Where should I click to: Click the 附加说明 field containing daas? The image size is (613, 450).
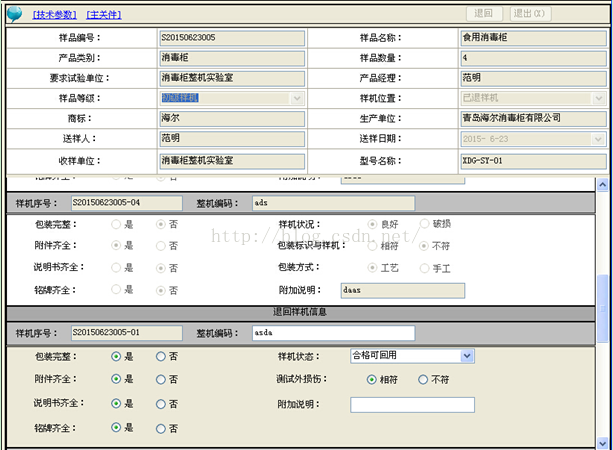pyautogui.click(x=403, y=290)
